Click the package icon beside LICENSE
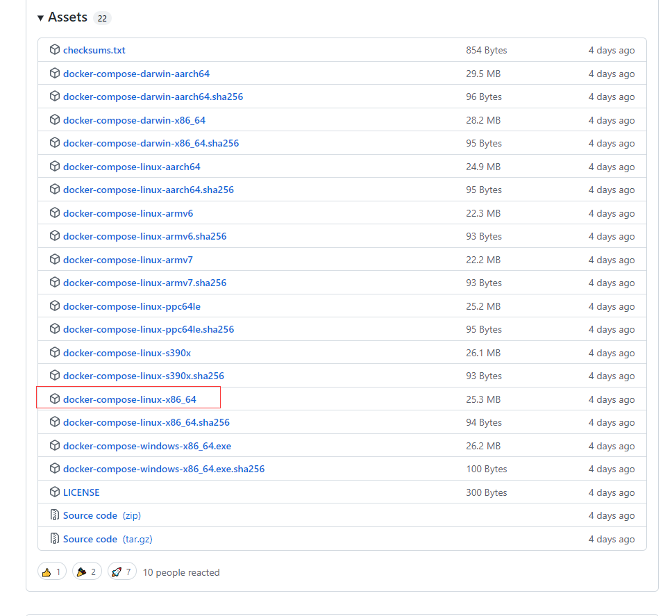 (x=54, y=492)
